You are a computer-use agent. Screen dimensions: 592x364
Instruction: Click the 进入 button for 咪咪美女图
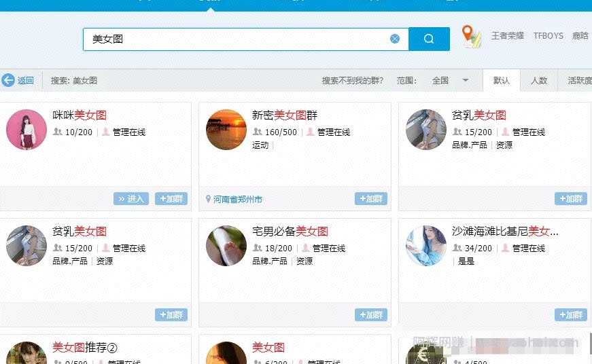(x=131, y=198)
